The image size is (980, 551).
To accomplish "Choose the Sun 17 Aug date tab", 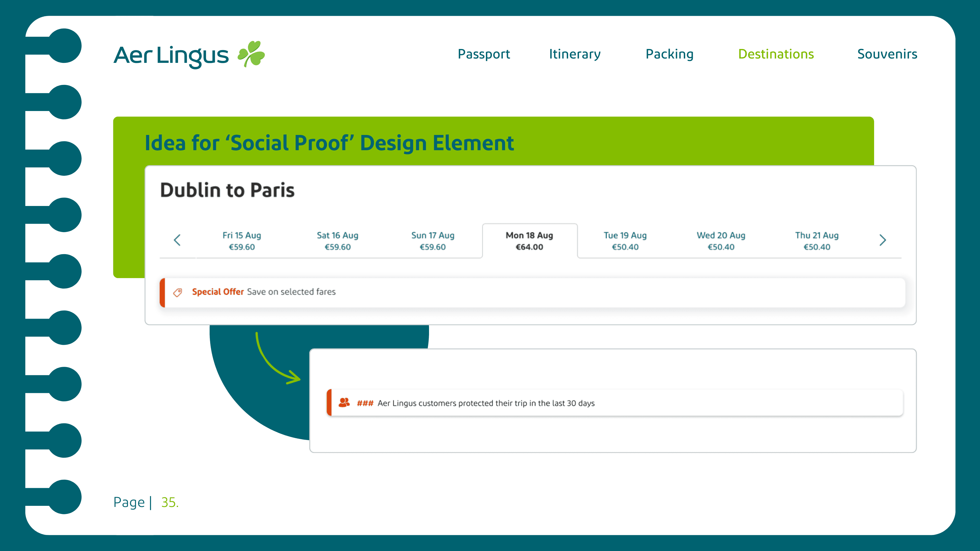I will (433, 241).
